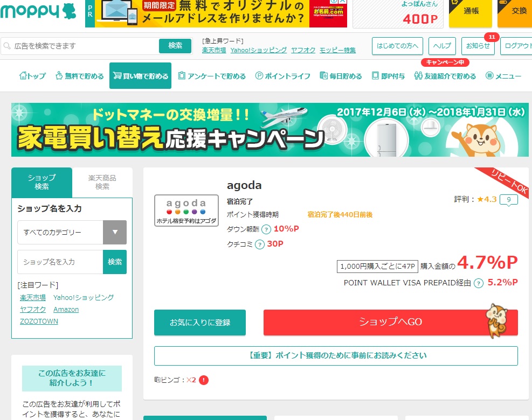The width and height of the screenshot is (532, 420).
Task: Open 【重要】ポイント獲得のために notice
Action: coord(336,355)
